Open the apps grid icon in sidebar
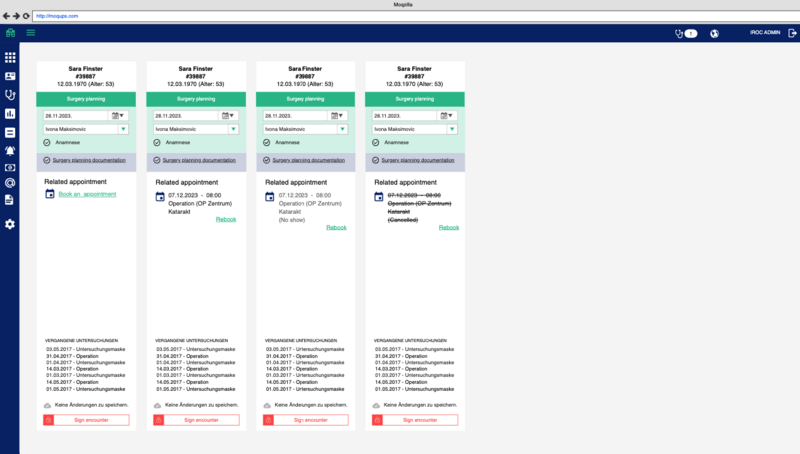The width and height of the screenshot is (800, 454). tap(10, 58)
